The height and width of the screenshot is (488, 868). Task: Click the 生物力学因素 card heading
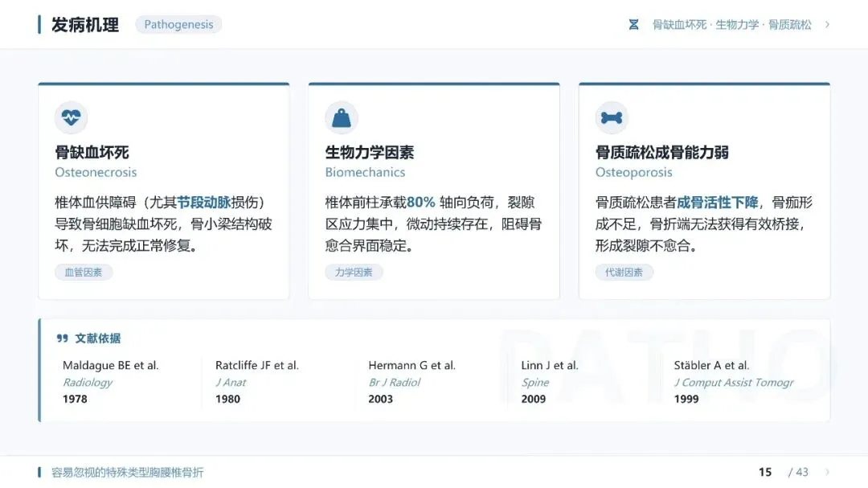[369, 152]
